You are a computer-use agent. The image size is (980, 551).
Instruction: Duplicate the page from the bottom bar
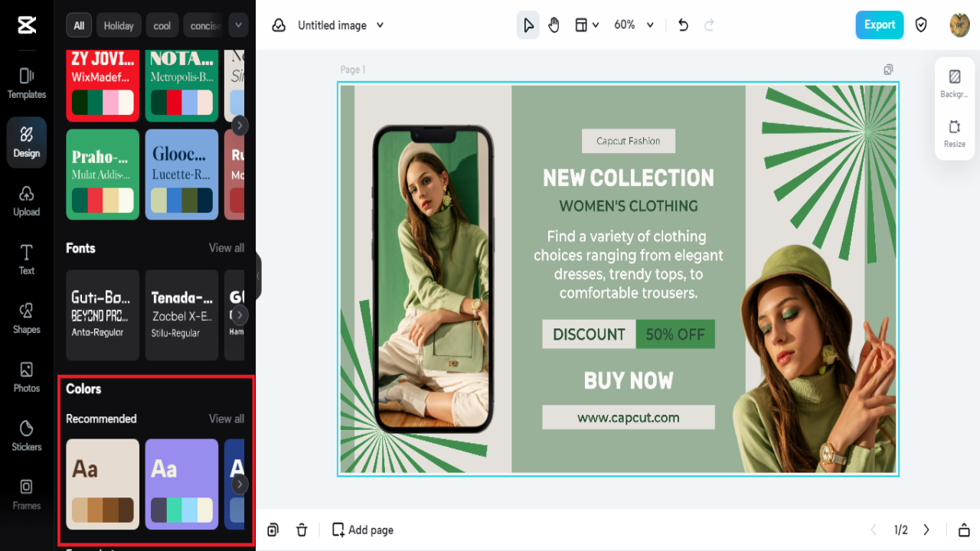pos(273,530)
